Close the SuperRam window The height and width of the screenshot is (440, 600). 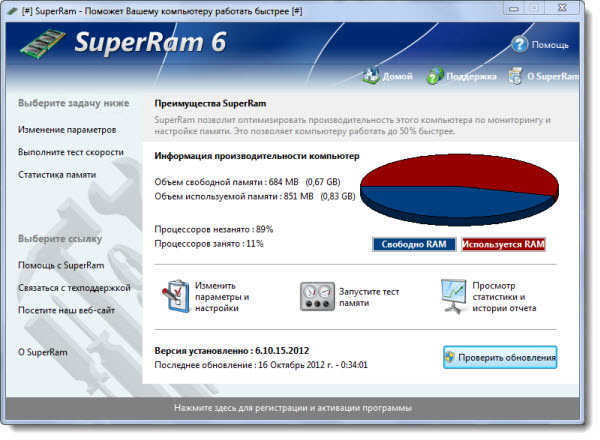562,8
